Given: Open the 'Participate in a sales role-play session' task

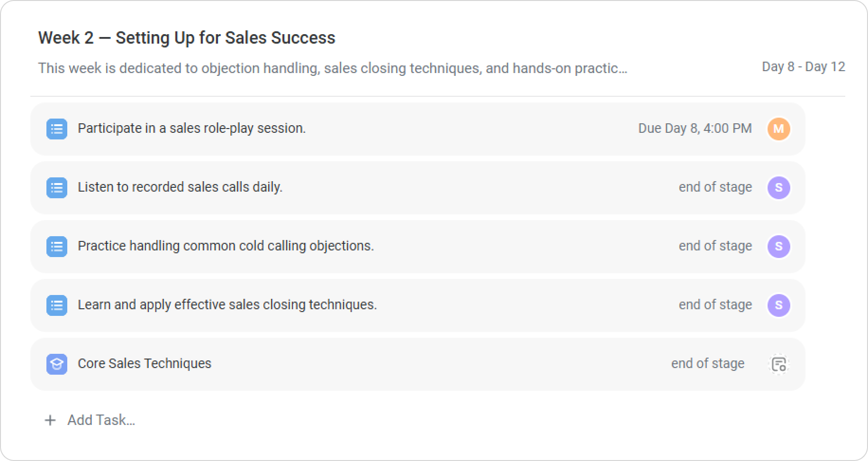Looking at the screenshot, I should coord(191,129).
